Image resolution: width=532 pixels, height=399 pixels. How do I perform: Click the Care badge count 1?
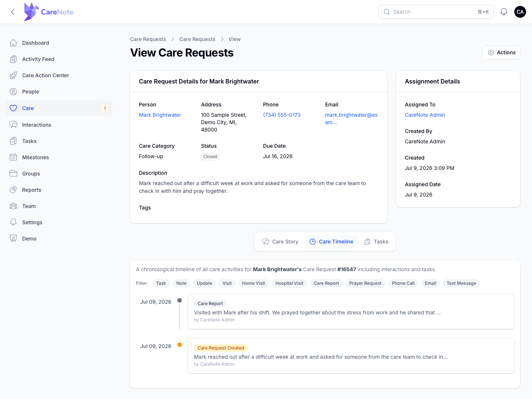[x=105, y=108]
